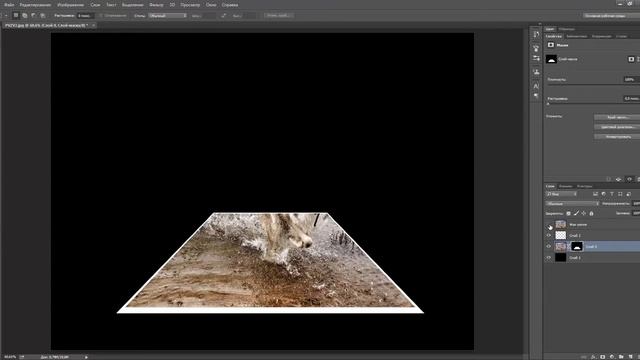
Task: Switch to the Контуры tab
Action: [x=584, y=186]
